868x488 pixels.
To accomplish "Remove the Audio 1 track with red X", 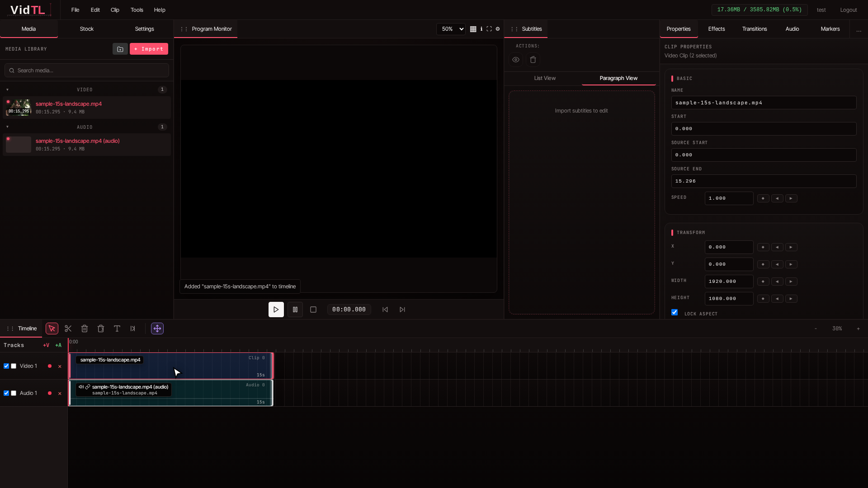I will (x=60, y=394).
